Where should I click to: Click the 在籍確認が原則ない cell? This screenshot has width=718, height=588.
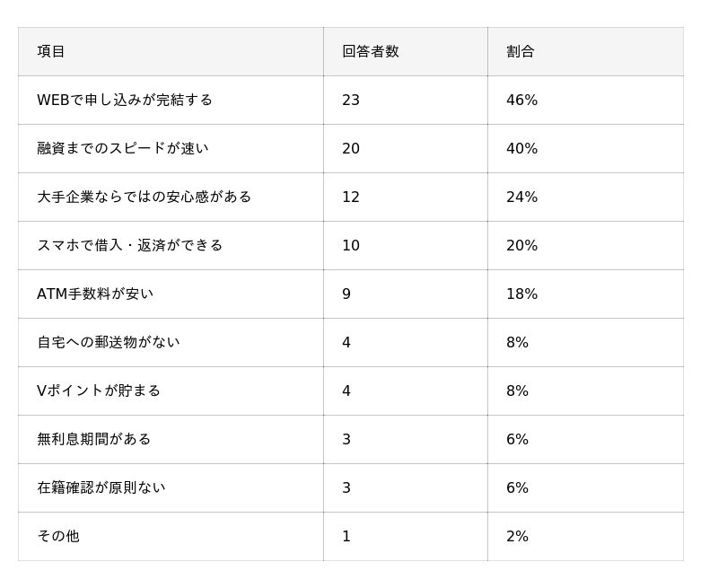point(101,487)
